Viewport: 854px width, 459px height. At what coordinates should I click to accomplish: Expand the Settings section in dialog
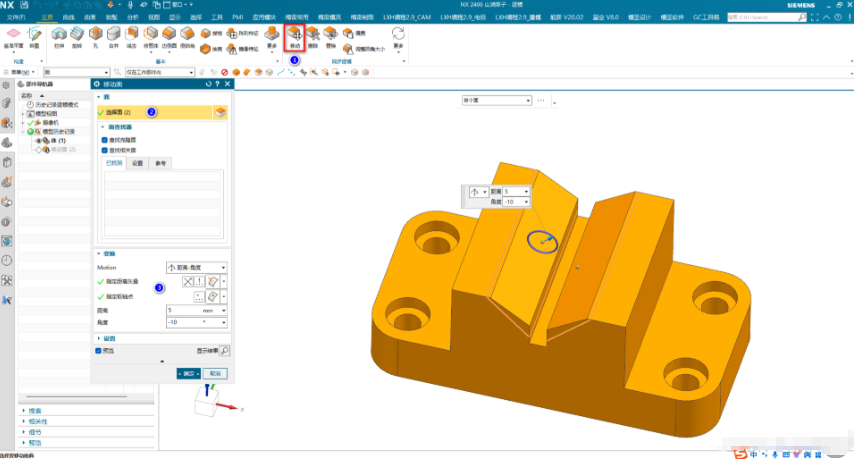click(x=107, y=338)
